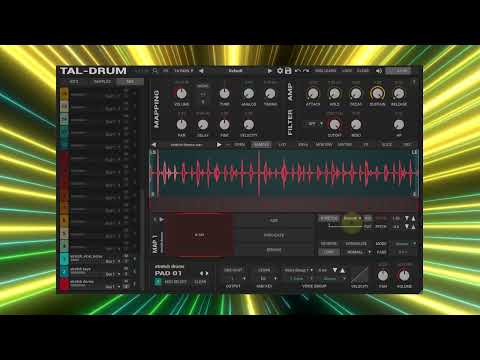Viewport: 480px width, 360px height.
Task: Switch to the PADS tab
Action: pyautogui.click(x=130, y=82)
